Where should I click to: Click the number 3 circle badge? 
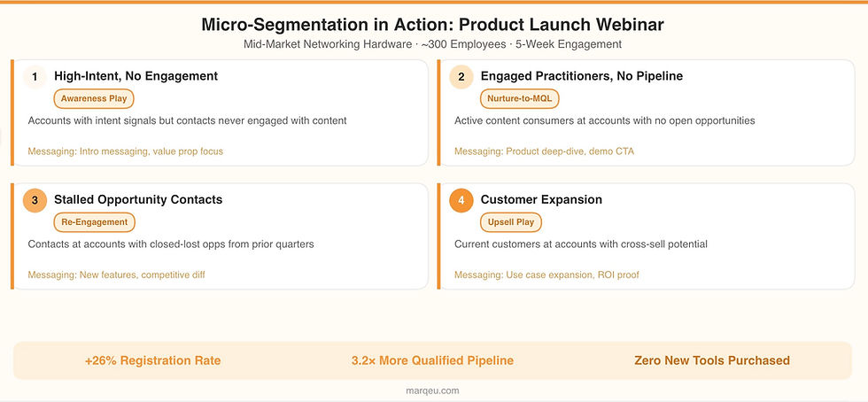pyautogui.click(x=35, y=200)
